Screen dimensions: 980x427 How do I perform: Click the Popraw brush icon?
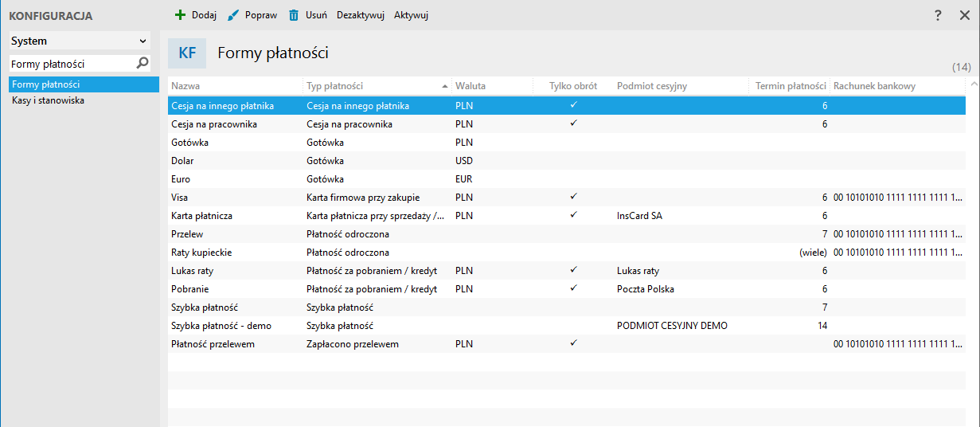233,15
